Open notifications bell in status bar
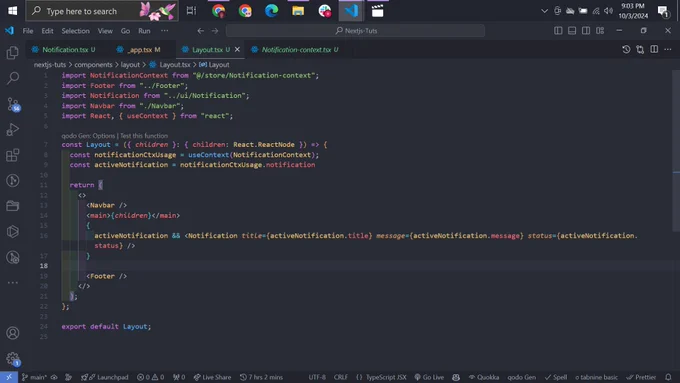Image resolution: width=680 pixels, height=383 pixels. click(668, 377)
